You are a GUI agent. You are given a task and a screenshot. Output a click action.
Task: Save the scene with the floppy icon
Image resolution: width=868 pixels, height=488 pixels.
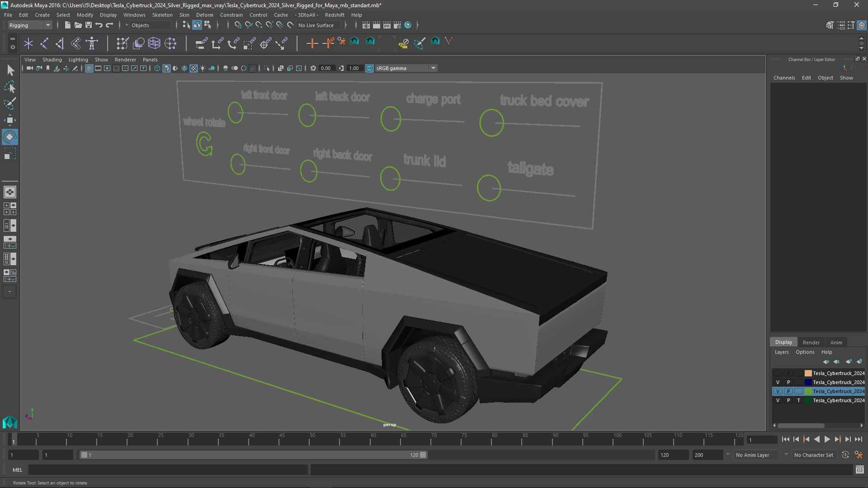tap(89, 25)
